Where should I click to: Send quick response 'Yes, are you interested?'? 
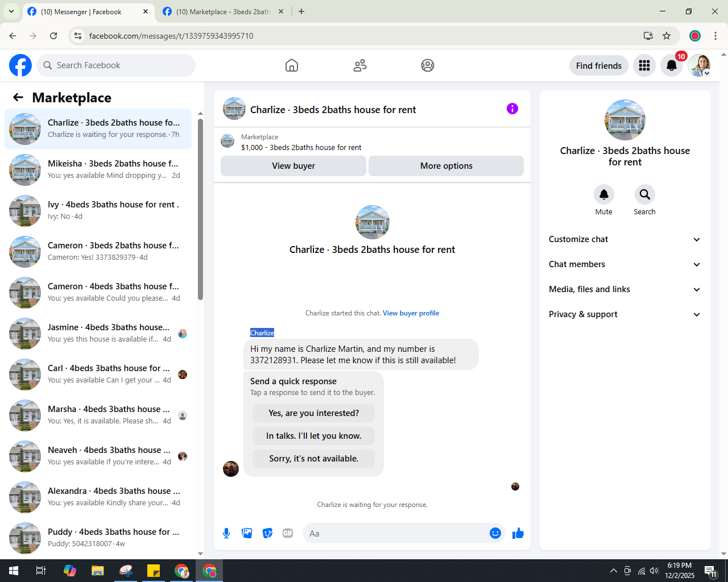[314, 413]
